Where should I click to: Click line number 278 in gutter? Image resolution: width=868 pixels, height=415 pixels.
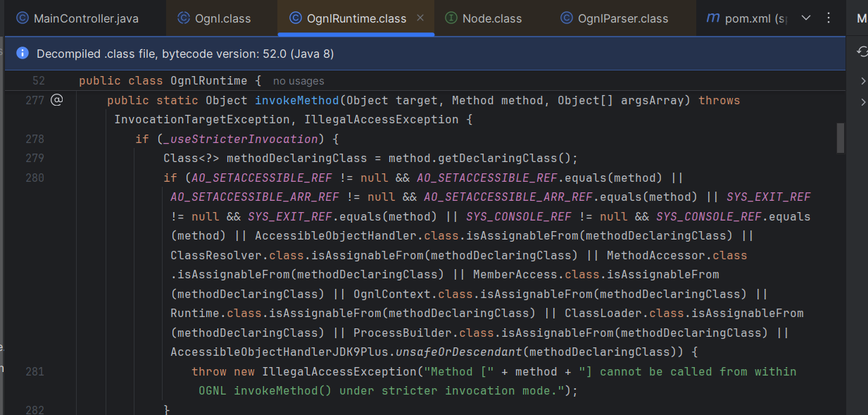(34, 139)
